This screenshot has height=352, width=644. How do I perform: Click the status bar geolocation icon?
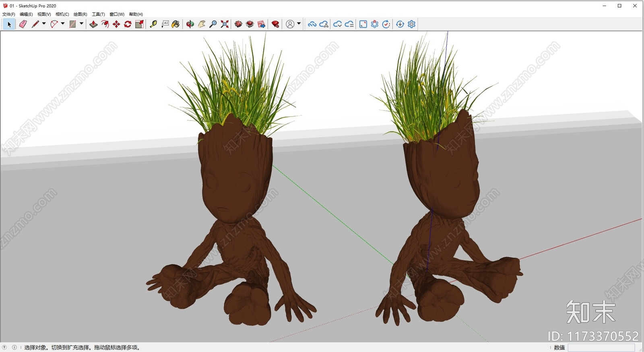point(5,348)
